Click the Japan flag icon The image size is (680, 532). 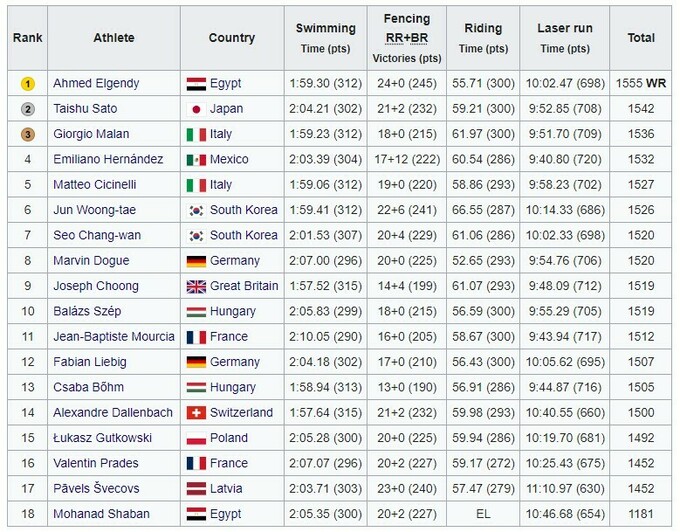(196, 109)
